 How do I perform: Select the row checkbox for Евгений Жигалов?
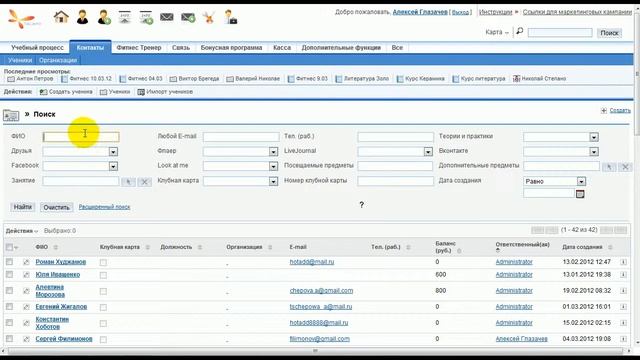[x=9, y=307]
